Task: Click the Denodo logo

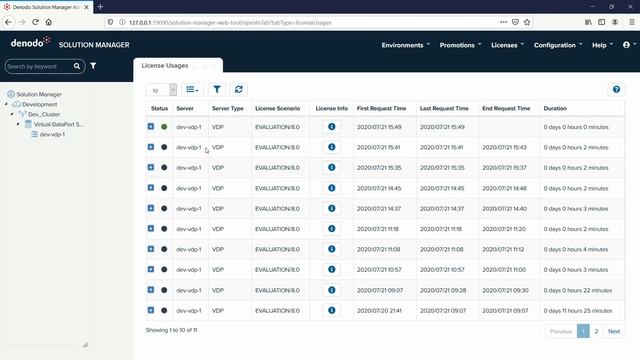Action: tap(30, 42)
